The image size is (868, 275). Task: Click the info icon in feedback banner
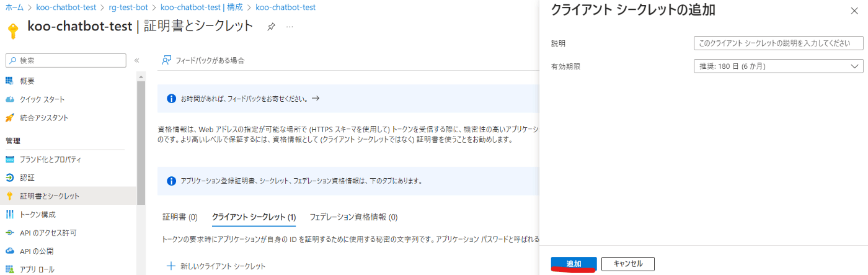click(x=172, y=99)
